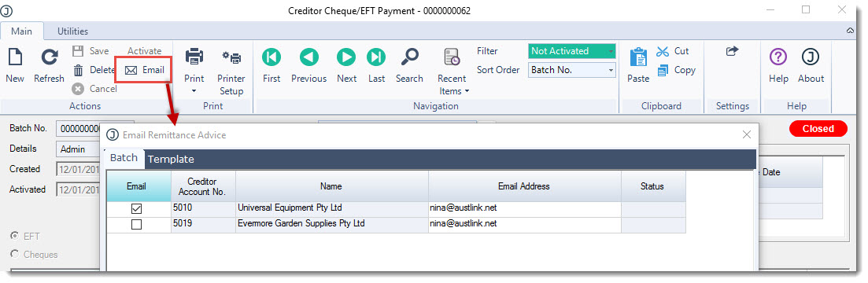
Task: Click email address for Universal Equipment row
Action: [x=524, y=209]
